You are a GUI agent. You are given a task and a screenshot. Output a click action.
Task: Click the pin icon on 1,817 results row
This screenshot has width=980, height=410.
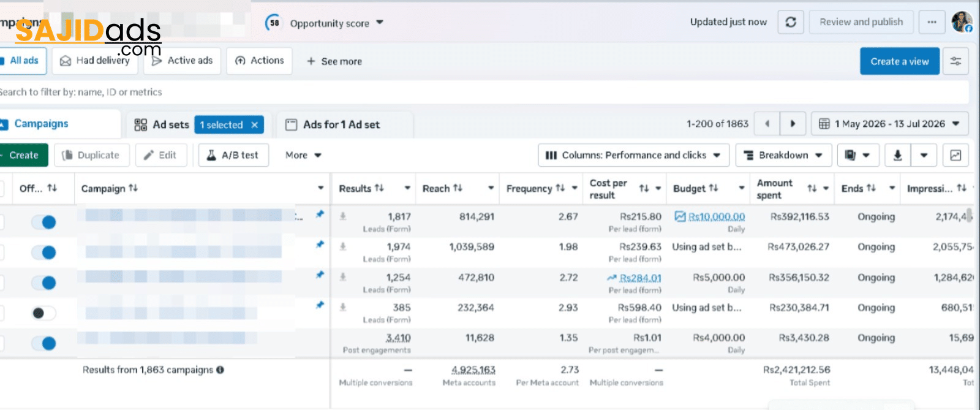tap(319, 214)
